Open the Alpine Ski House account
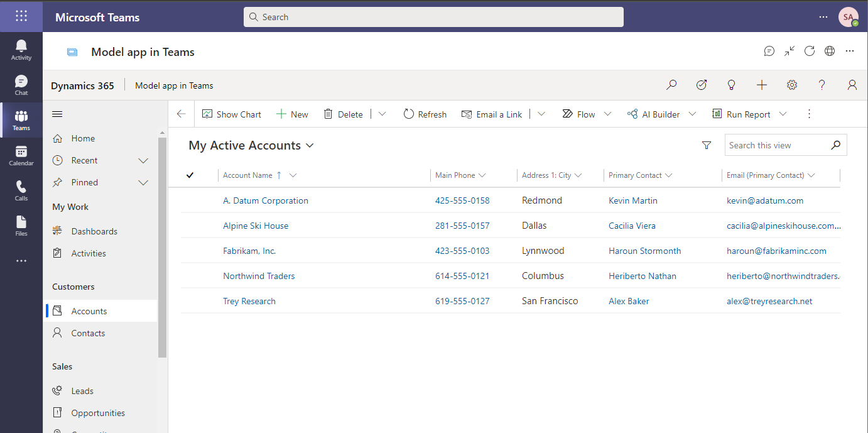Viewport: 868px width, 433px height. 256,226
